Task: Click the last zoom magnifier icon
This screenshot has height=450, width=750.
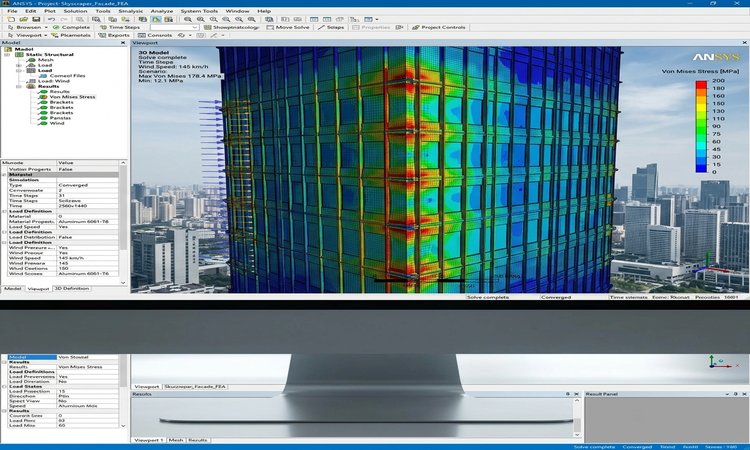Action: pos(251,19)
